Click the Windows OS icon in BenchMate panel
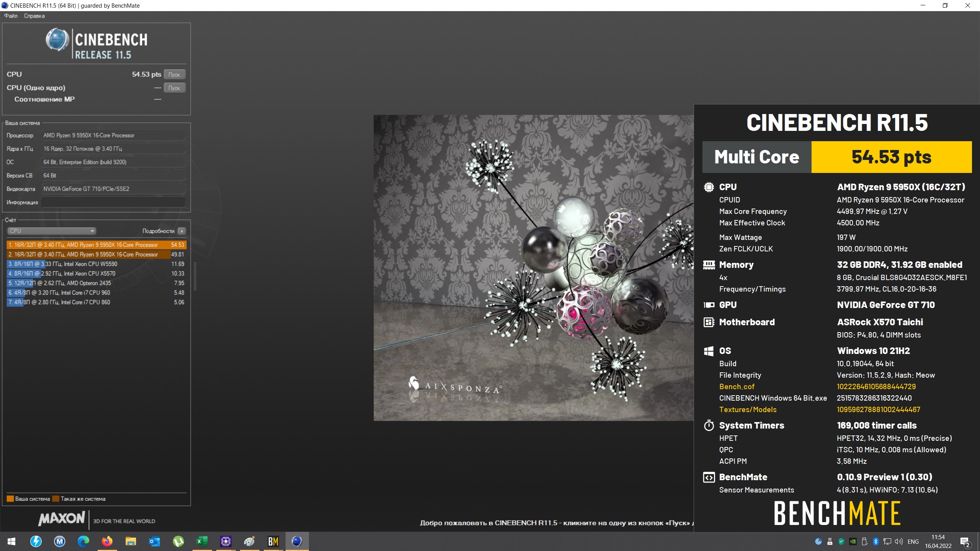This screenshot has width=980, height=551. [709, 351]
